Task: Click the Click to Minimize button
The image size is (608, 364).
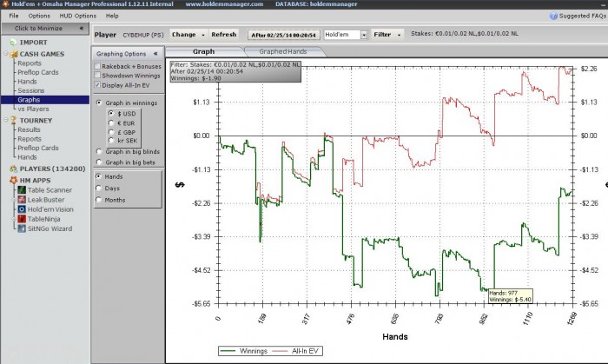Action: tap(45, 29)
